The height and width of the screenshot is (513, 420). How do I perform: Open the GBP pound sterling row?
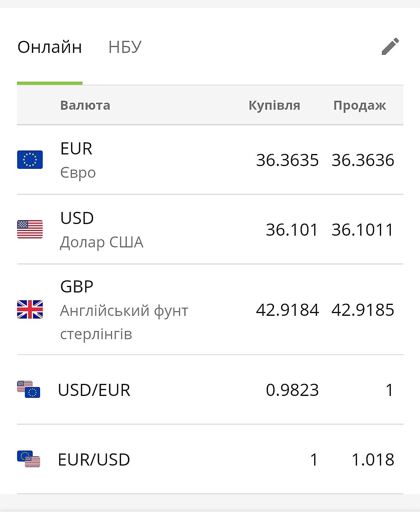click(x=124, y=310)
